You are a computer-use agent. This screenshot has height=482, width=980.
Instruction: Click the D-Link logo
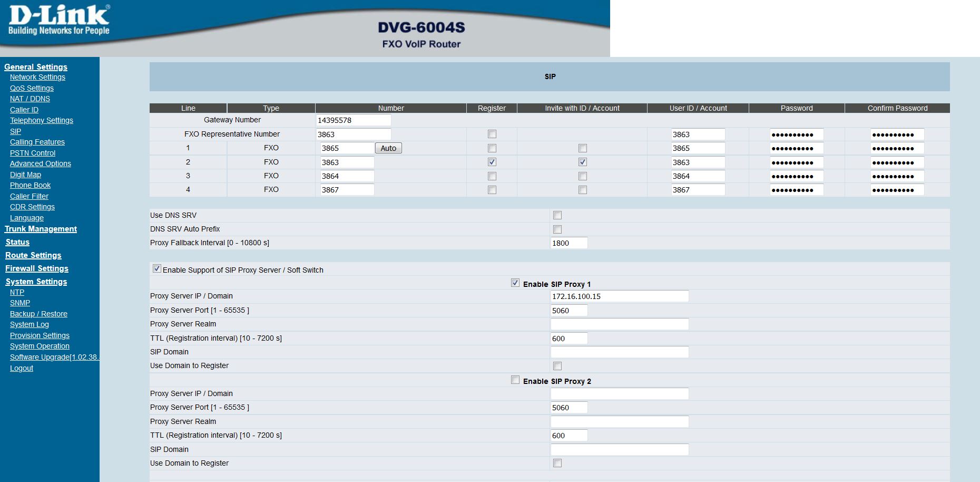(x=59, y=20)
